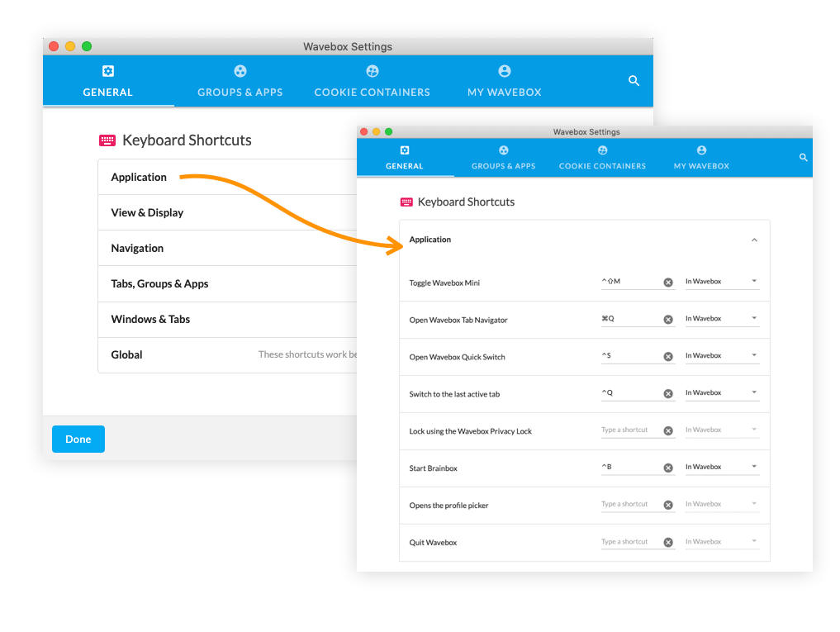Screen dimensions: 840x632
Task: Click the search icon in the front Settings window
Action: (803, 158)
